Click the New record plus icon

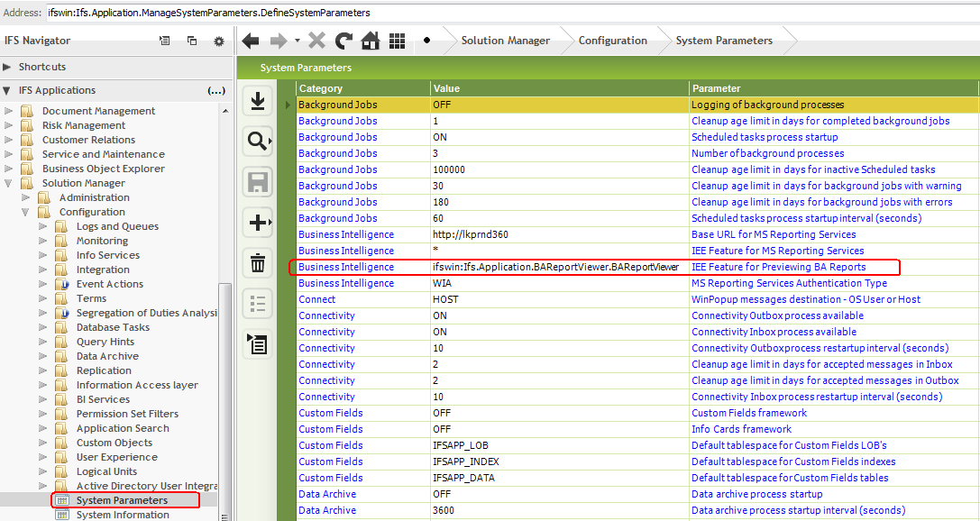(x=258, y=222)
